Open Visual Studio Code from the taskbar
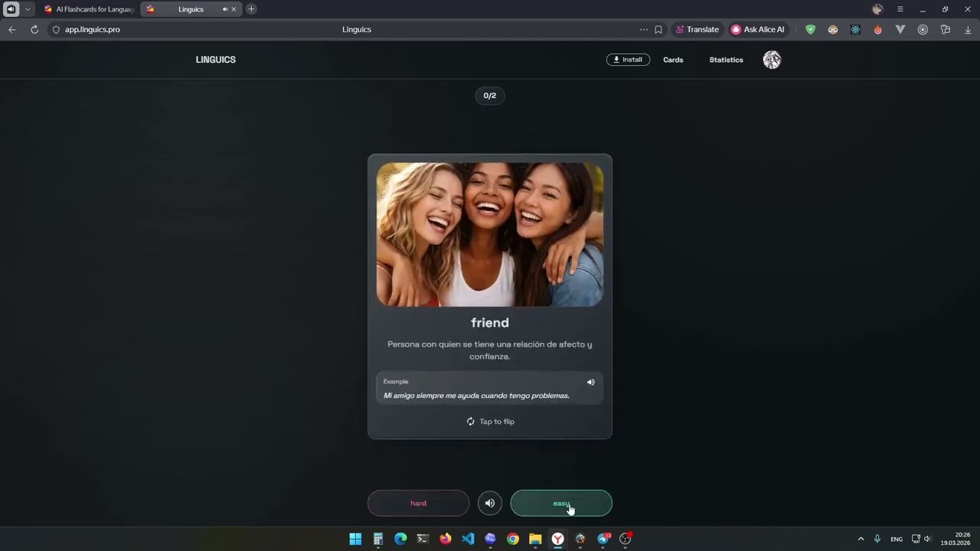980x551 pixels. (x=468, y=539)
